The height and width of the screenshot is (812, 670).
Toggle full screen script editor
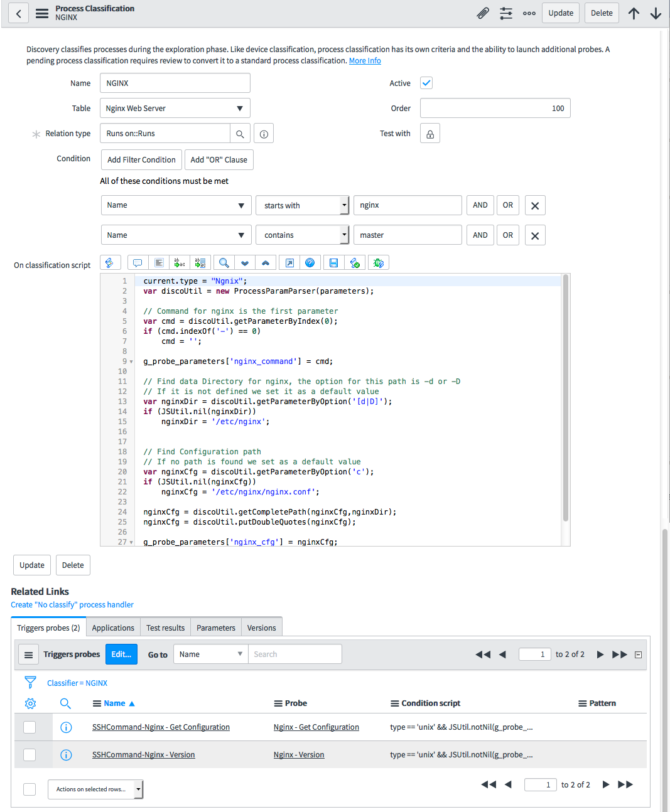(x=289, y=263)
